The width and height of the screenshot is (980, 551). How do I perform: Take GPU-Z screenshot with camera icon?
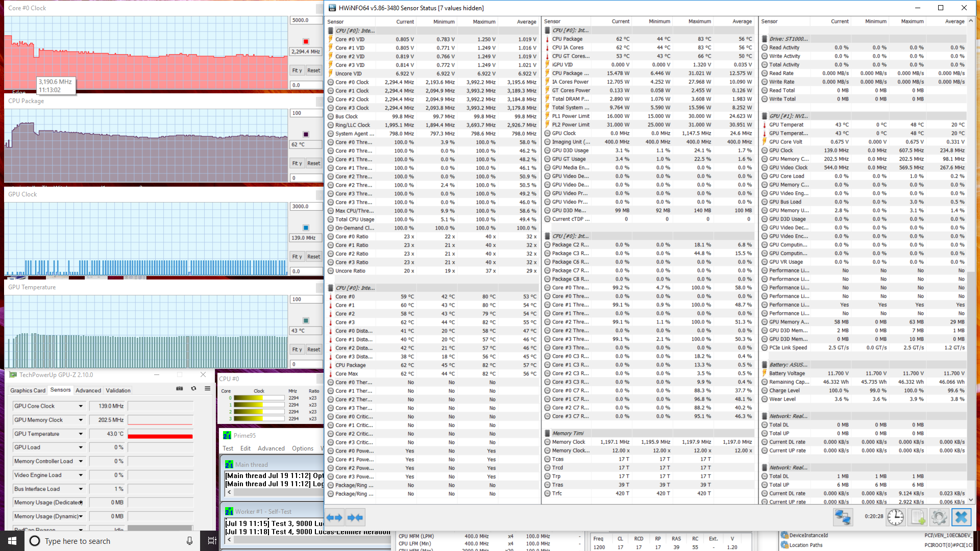click(x=180, y=389)
